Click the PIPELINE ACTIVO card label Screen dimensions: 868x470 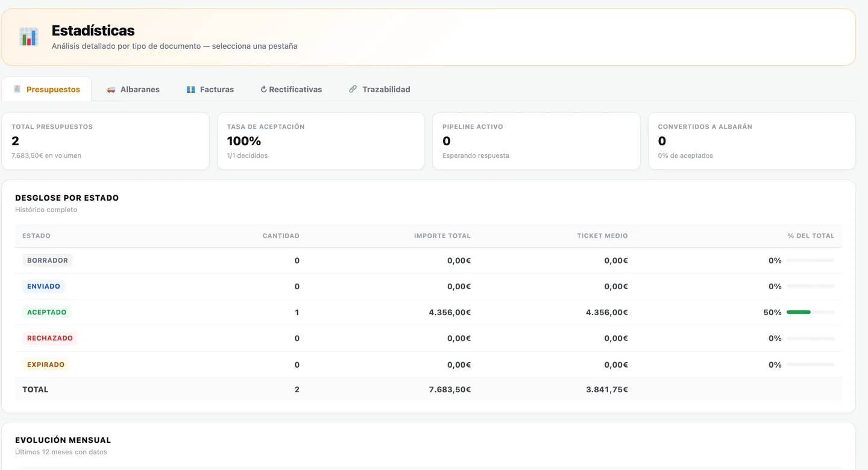473,127
